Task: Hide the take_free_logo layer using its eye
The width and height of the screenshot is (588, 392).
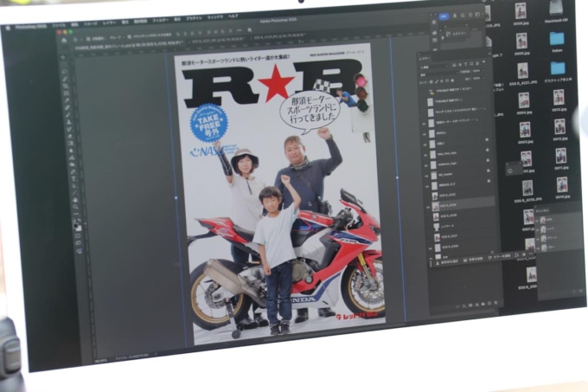Action: 425,153
